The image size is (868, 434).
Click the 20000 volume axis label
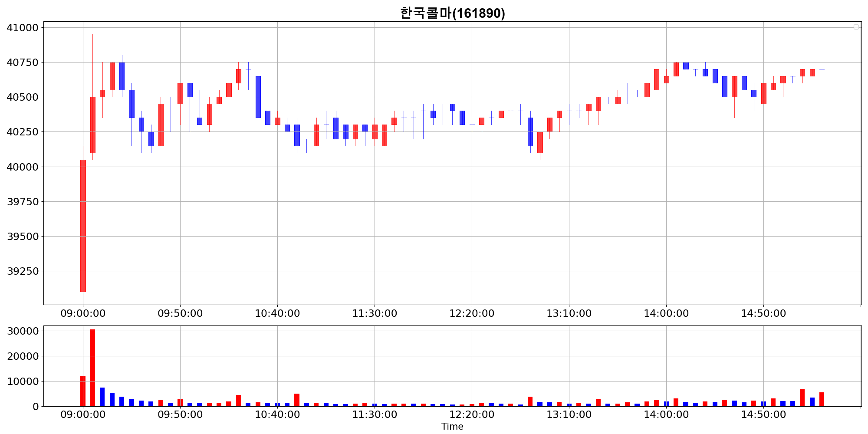[x=23, y=356]
